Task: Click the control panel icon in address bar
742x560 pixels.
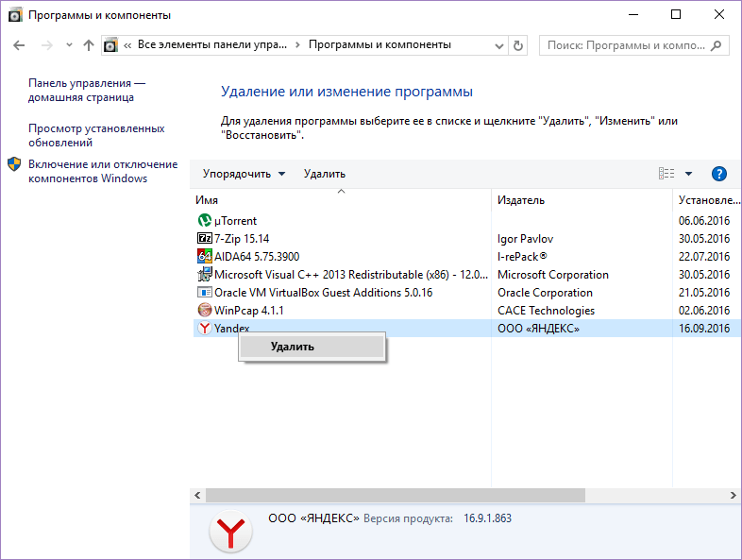Action: [x=110, y=45]
